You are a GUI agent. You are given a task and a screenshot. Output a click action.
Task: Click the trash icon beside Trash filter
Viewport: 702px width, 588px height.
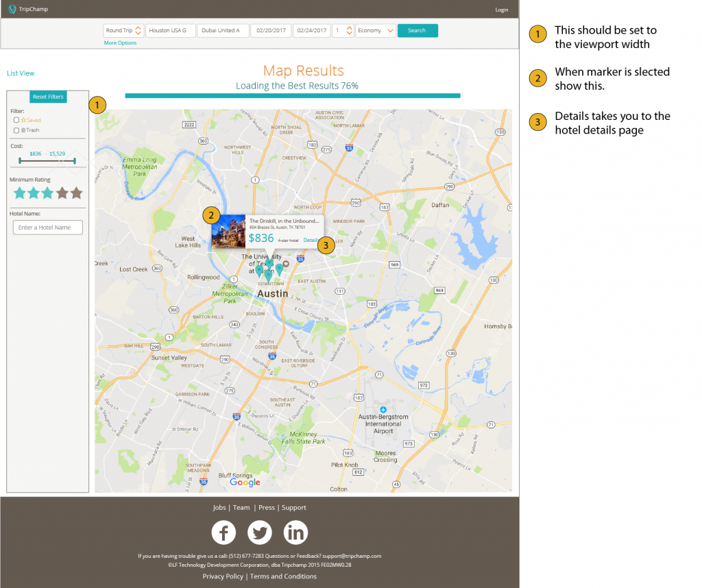pyautogui.click(x=24, y=130)
